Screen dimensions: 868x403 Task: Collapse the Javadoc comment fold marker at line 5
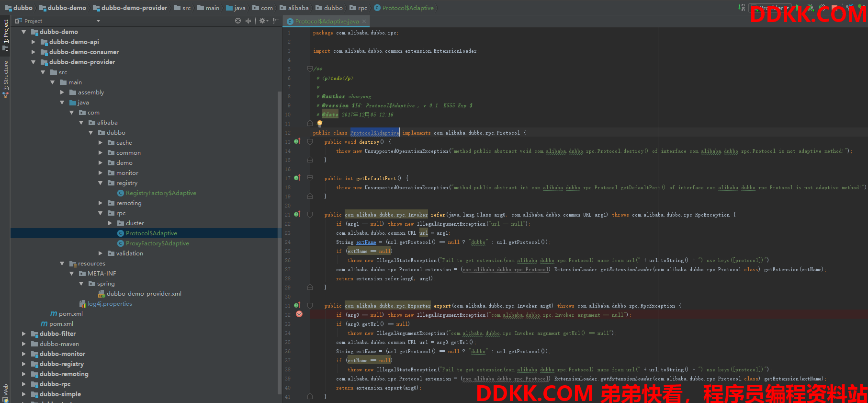[310, 69]
